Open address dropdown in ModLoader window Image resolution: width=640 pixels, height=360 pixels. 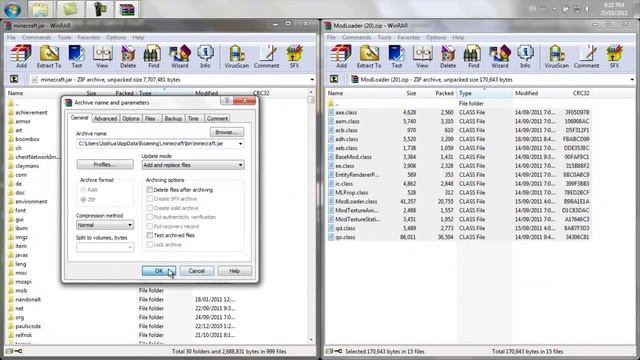[632, 80]
